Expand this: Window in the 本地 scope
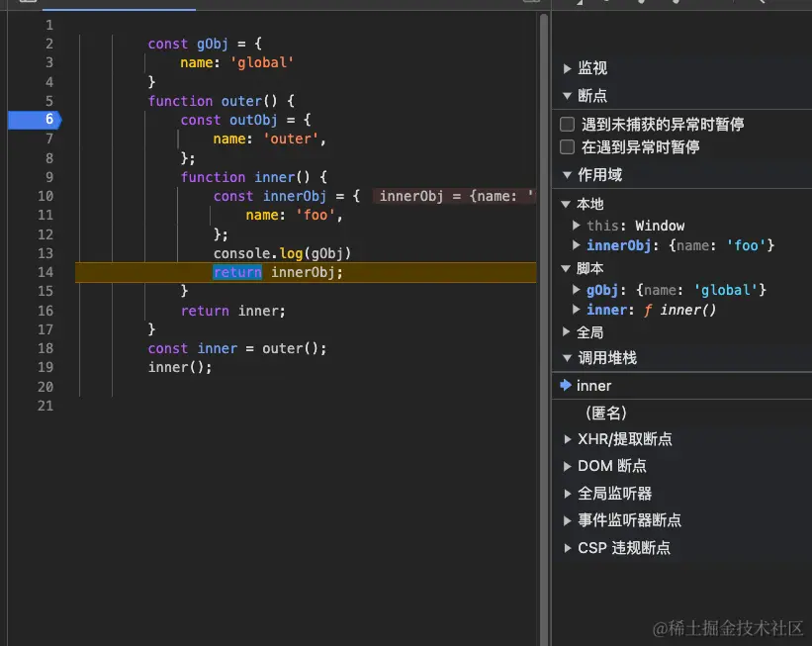This screenshot has width=812, height=646. point(577,226)
